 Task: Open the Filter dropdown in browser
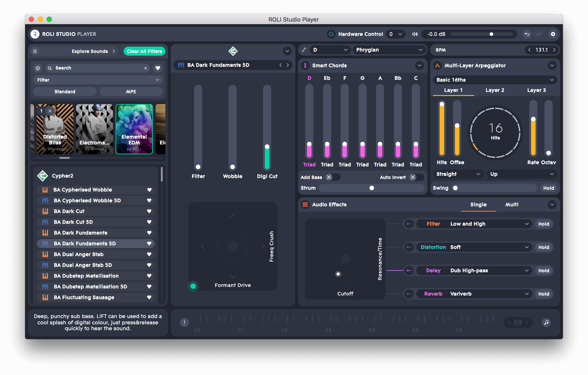click(98, 80)
